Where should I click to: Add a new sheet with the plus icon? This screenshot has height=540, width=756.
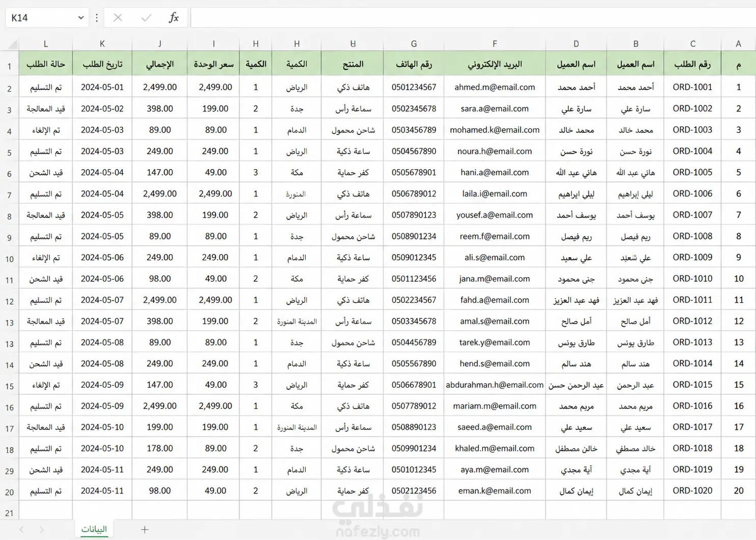(x=145, y=530)
